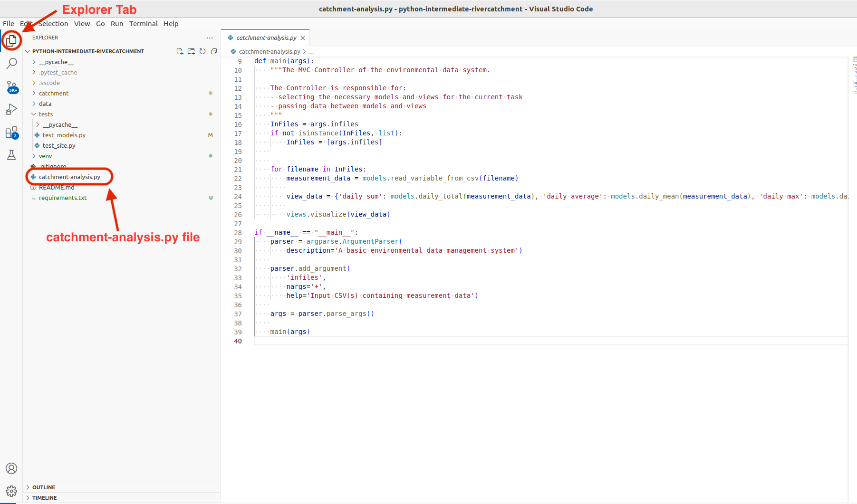The width and height of the screenshot is (857, 504).
Task: Click the catchment-analysis.py breadcrumb
Action: (270, 52)
